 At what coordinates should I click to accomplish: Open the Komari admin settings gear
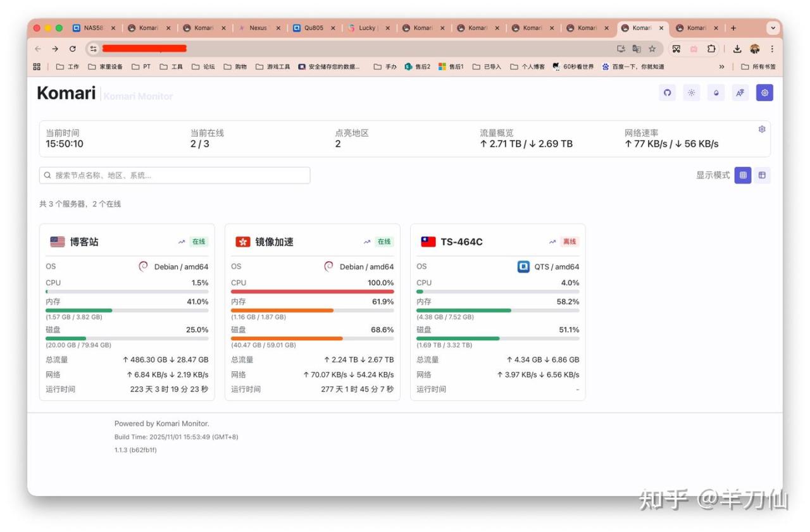764,93
